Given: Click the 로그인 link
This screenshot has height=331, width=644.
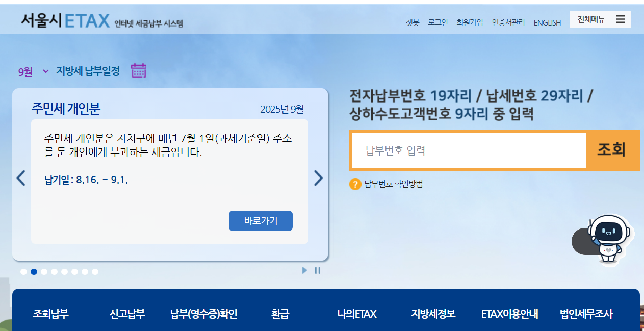Looking at the screenshot, I should [437, 22].
